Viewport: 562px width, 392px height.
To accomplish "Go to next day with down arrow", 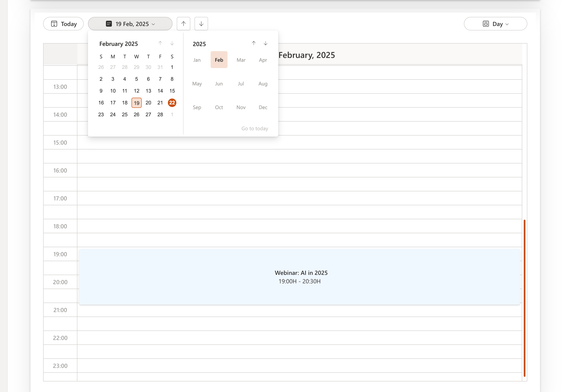I will pos(201,24).
